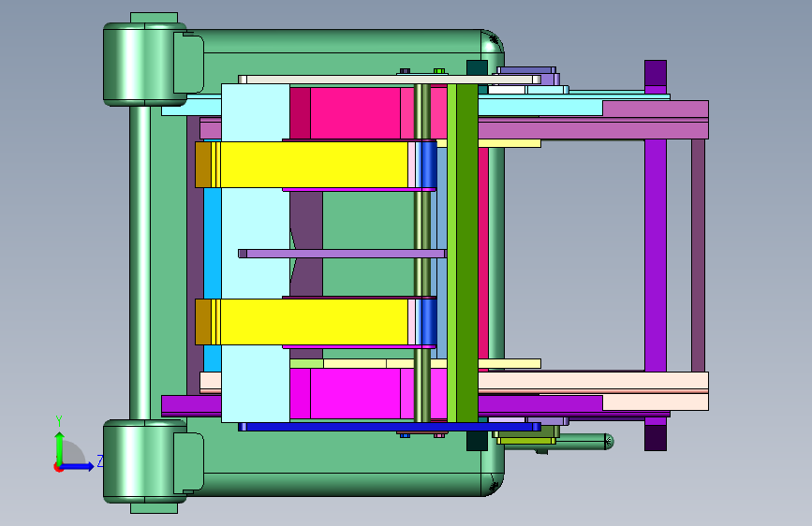The width and height of the screenshot is (812, 526).
Task: Select the purple horizontal plate at bottom left
Action: (x=192, y=404)
